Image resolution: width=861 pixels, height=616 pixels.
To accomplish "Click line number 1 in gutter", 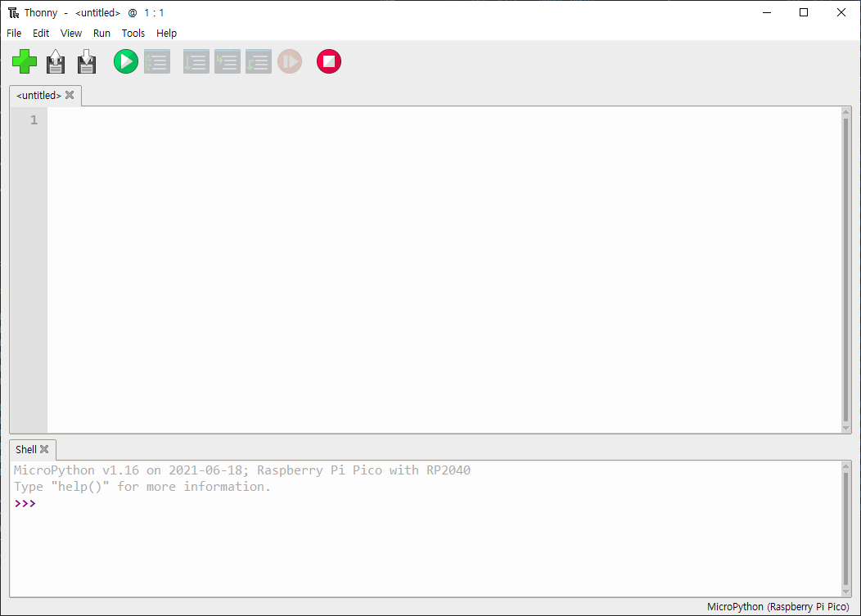I will click(34, 120).
